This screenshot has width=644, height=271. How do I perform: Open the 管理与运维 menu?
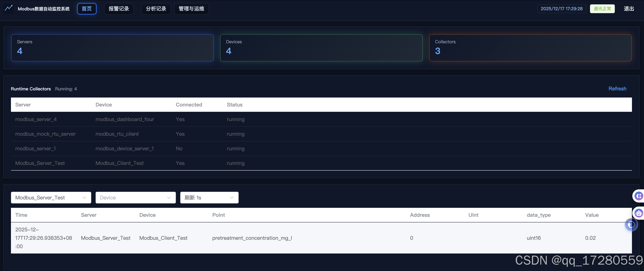pos(191,9)
